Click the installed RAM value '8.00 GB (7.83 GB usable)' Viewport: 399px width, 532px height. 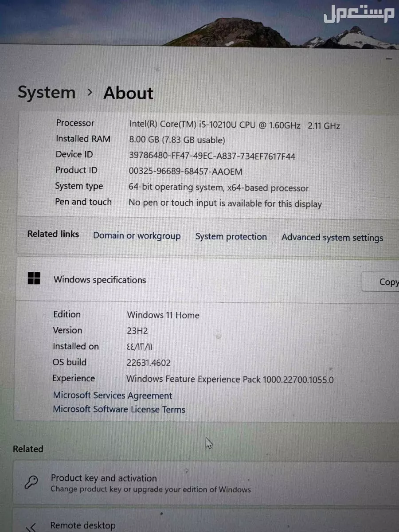click(177, 140)
